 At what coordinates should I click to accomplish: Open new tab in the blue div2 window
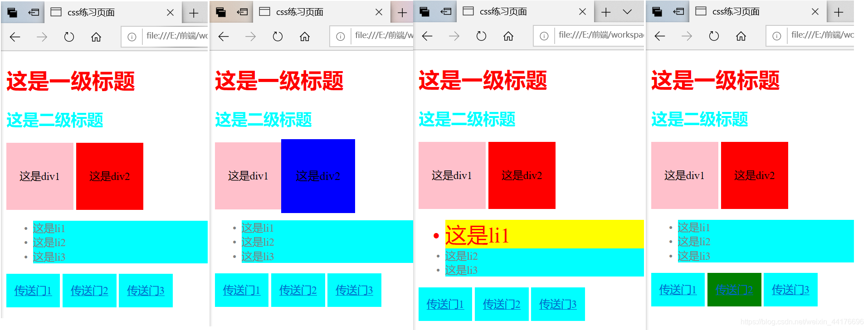click(x=402, y=13)
